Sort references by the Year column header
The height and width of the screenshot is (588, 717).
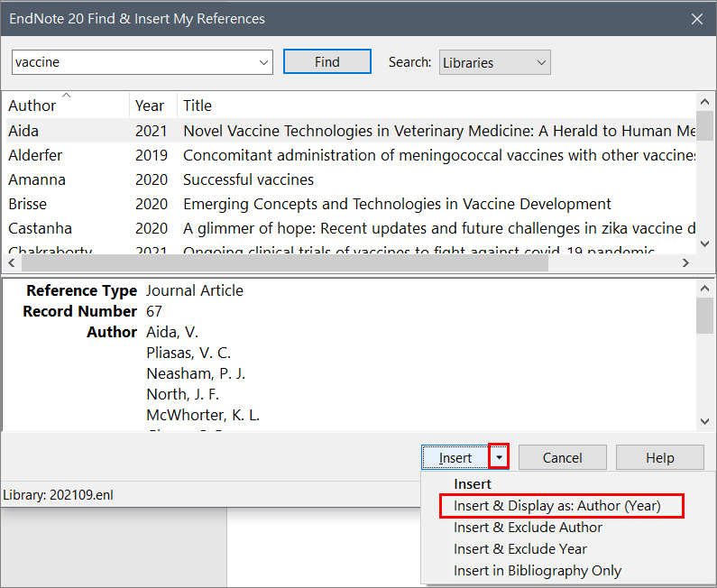(x=153, y=106)
